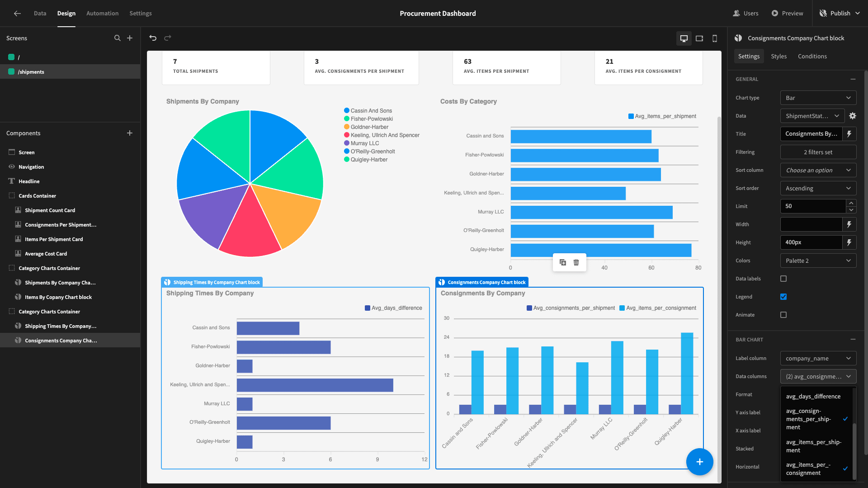Screen dimensions: 868x488
Task: Switch to tablet preview icon
Action: click(699, 38)
